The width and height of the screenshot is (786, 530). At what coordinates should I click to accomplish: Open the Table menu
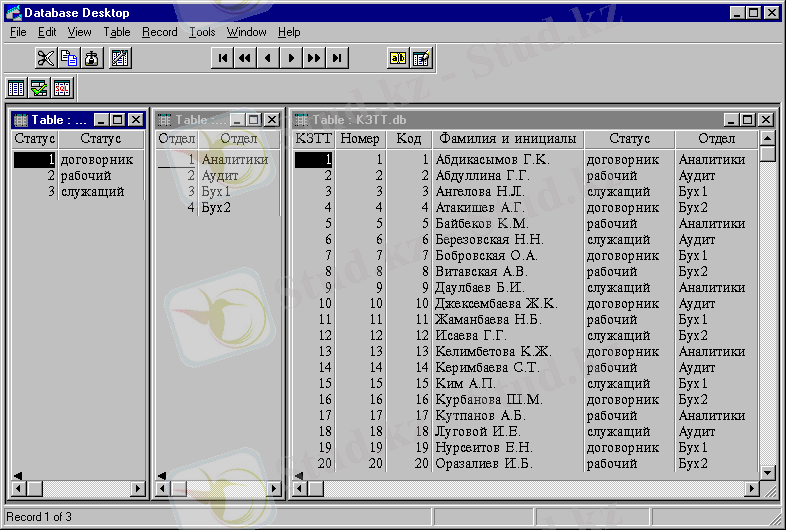tap(117, 32)
